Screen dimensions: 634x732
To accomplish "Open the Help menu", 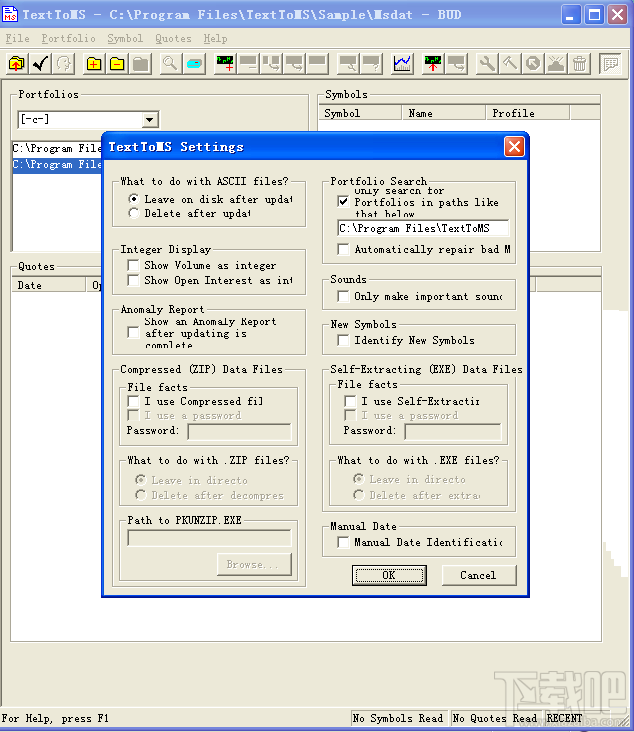I will (215, 38).
